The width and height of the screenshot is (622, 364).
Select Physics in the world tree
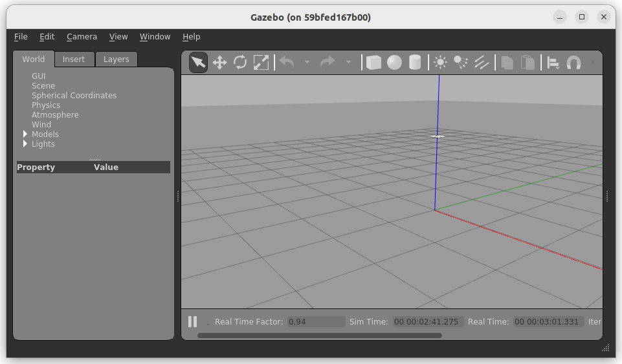pos(46,105)
